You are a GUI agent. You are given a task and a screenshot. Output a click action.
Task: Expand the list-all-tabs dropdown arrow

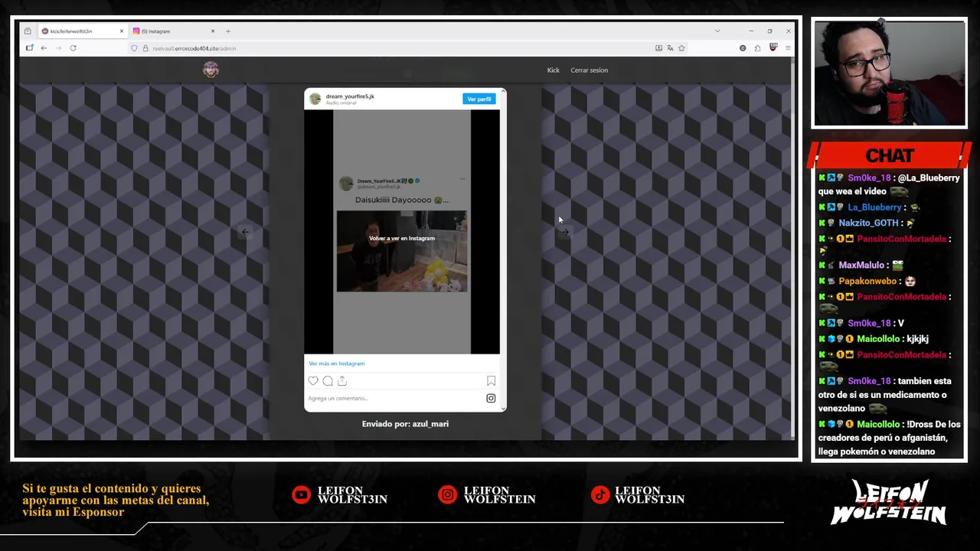point(717,31)
